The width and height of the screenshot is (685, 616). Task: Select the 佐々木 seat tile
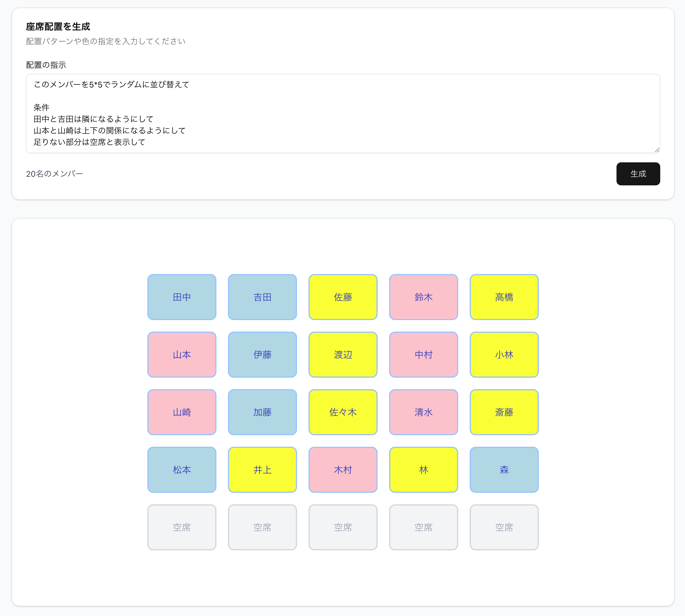tap(342, 412)
